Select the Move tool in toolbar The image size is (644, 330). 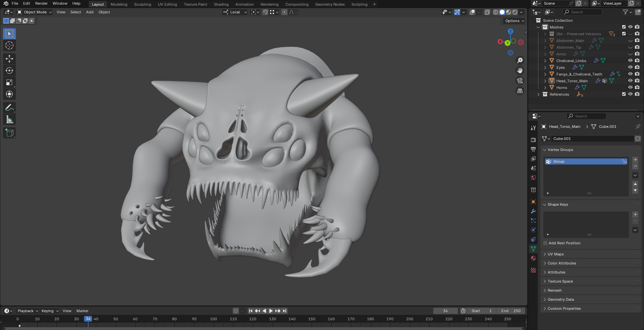tap(9, 59)
